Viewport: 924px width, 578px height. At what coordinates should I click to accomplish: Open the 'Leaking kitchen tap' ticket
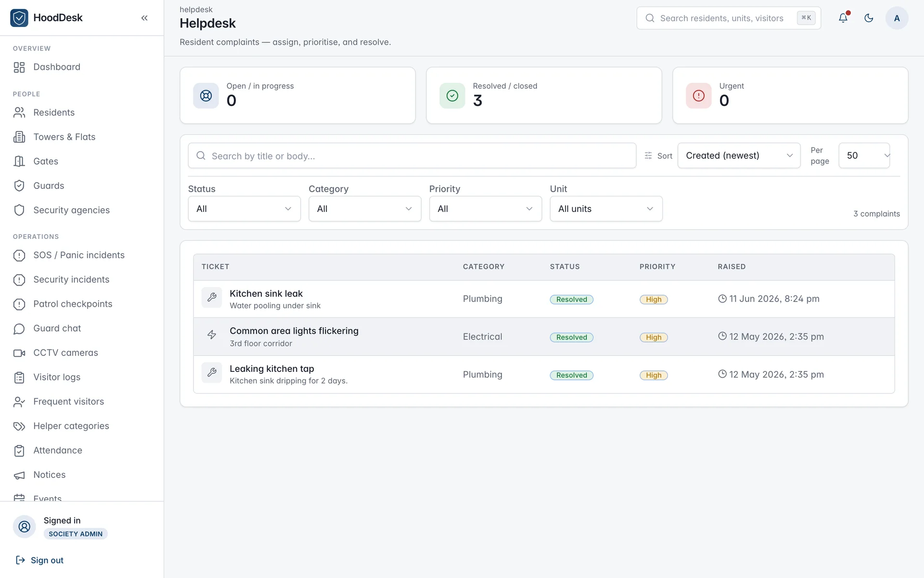click(272, 368)
